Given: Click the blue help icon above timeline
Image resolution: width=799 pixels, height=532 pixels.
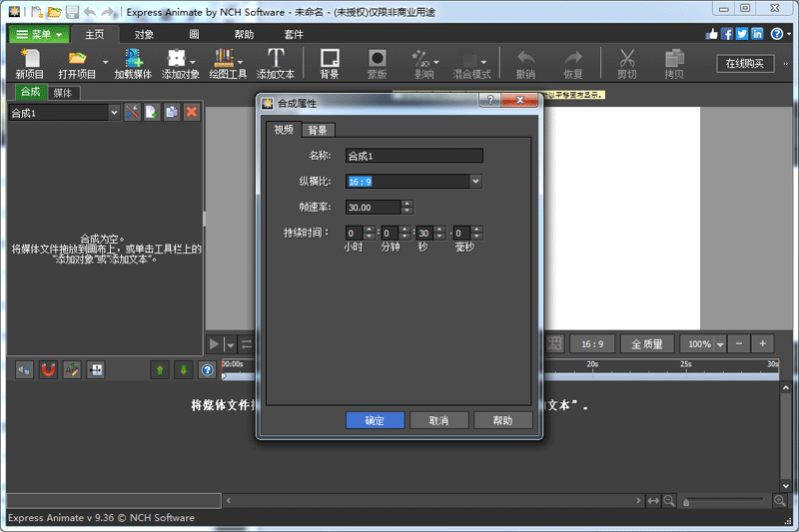Looking at the screenshot, I should point(208,369).
